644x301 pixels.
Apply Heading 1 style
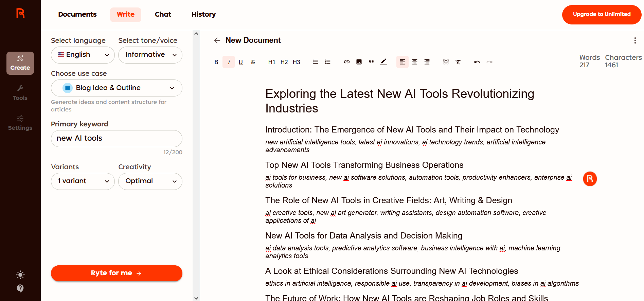[x=272, y=62]
